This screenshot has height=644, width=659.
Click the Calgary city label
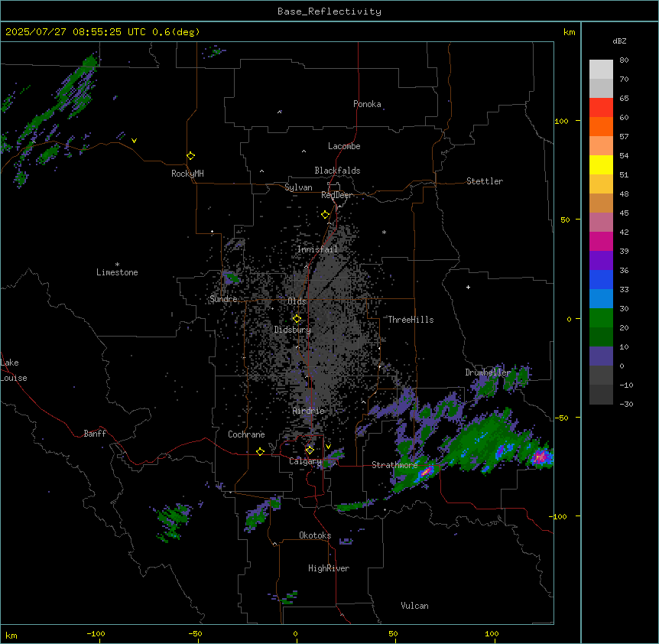point(305,461)
